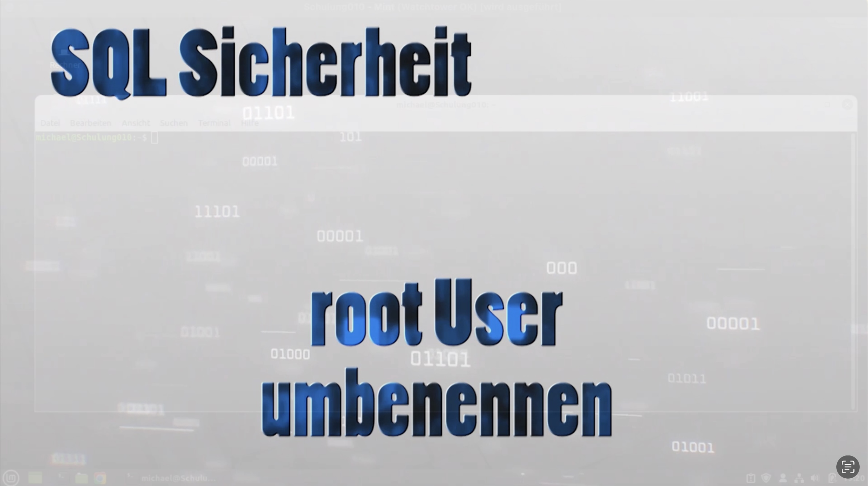Click the Terminal menu item
The width and height of the screenshot is (868, 486).
(x=213, y=123)
